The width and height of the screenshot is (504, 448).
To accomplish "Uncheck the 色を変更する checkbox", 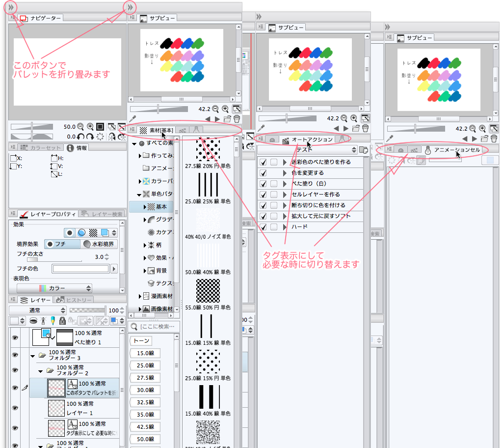I will point(263,173).
